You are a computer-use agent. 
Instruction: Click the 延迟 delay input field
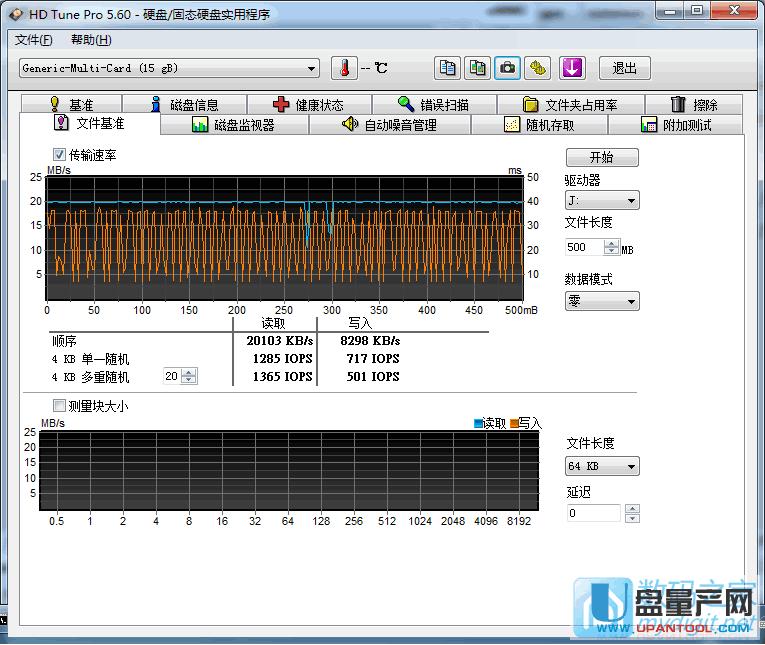tap(594, 513)
